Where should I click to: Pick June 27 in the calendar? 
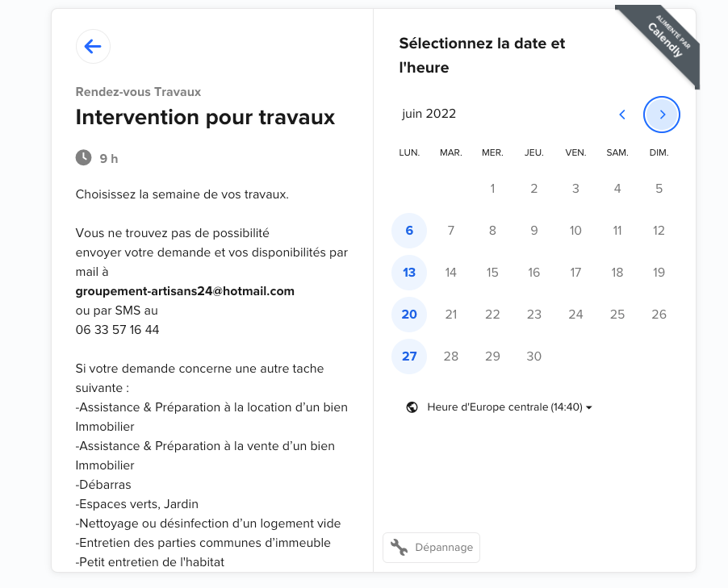(x=409, y=357)
